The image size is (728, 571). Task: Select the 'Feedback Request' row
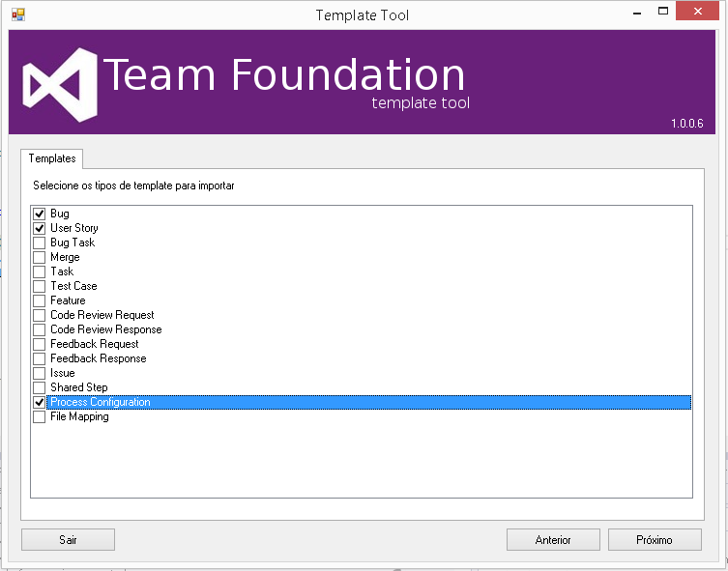point(95,344)
